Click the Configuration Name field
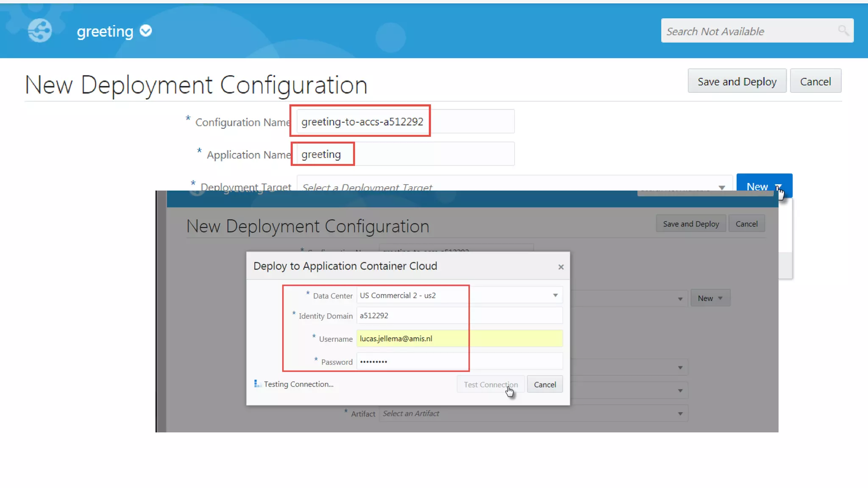This screenshot has height=488, width=868. (405, 122)
